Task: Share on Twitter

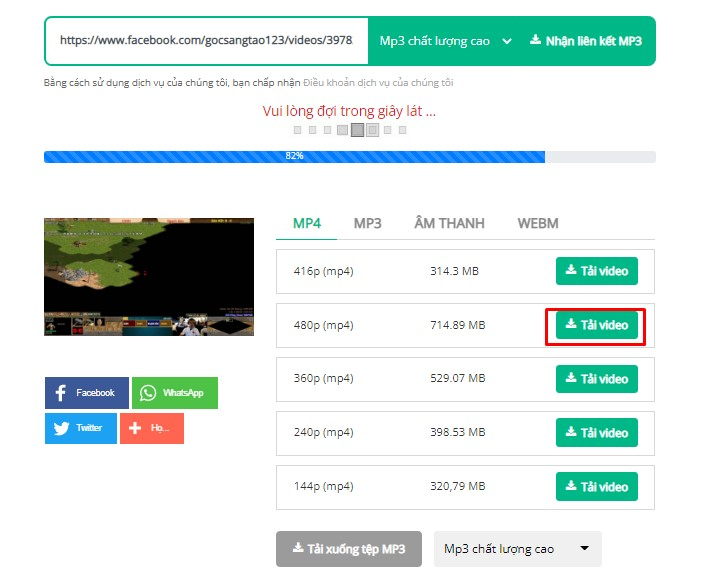Action: pos(81,428)
